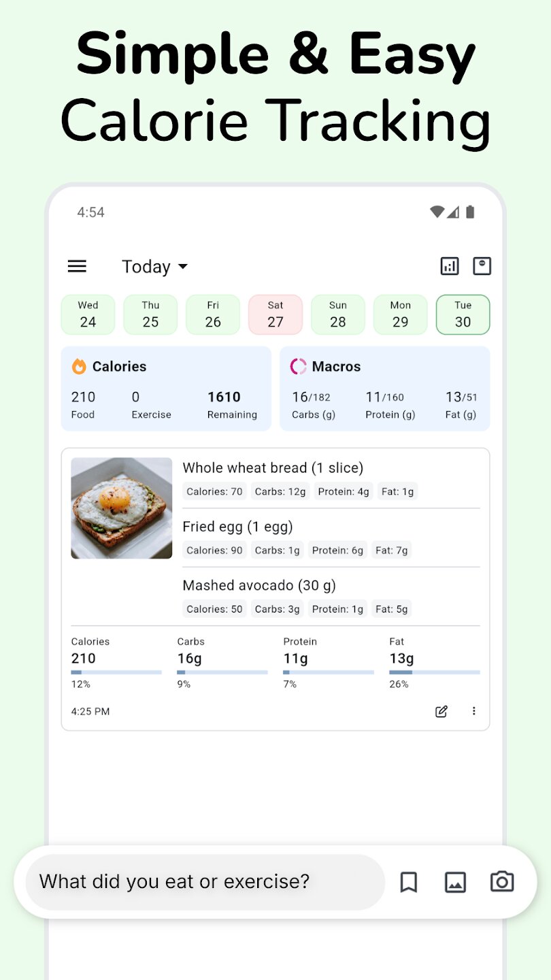551x980 pixels.
Task: Open the image gallery icon
Action: tap(455, 882)
